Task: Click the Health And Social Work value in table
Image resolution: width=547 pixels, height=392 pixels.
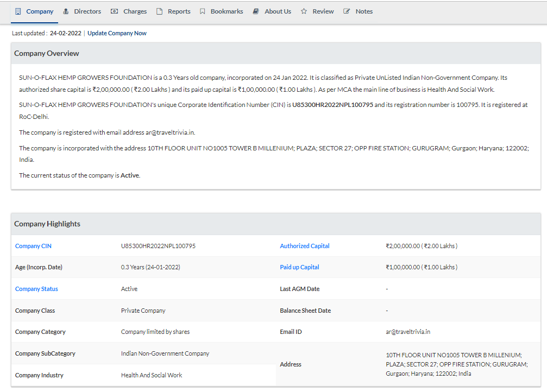Action: (x=152, y=375)
